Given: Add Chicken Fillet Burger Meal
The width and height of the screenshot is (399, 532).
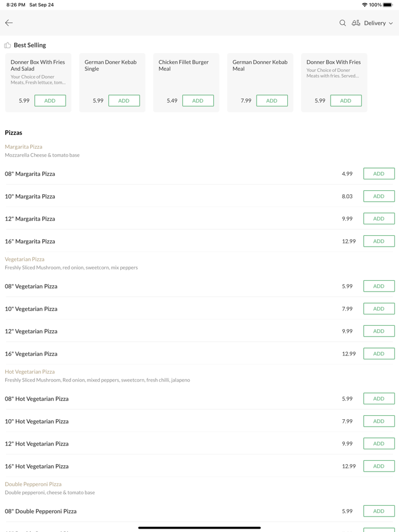Looking at the screenshot, I should coord(198,101).
